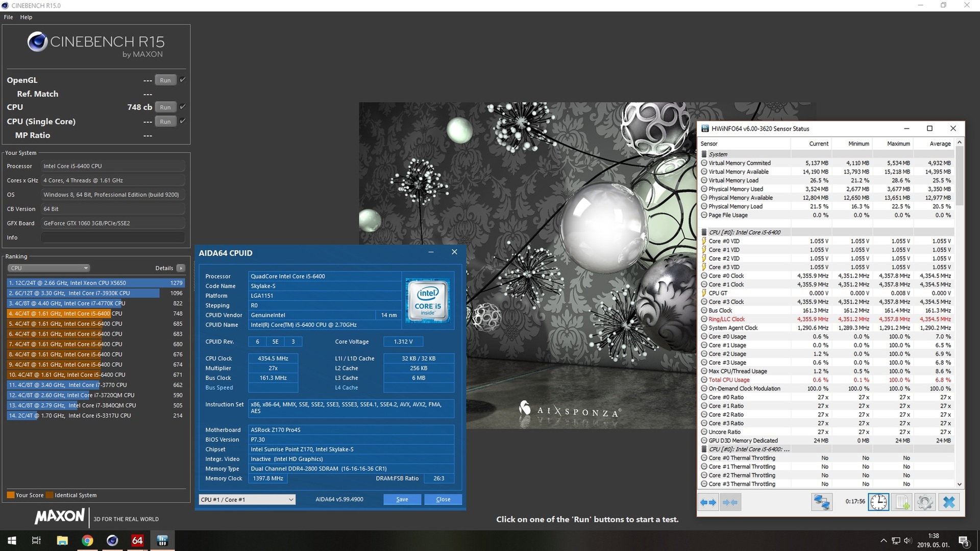Click the Maximum column header in HWiNFO
Viewport: 980px width, 551px height.
893,143
